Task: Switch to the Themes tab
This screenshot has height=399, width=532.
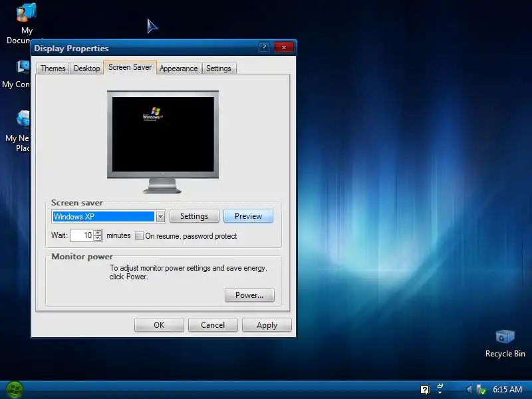Action: pos(53,68)
